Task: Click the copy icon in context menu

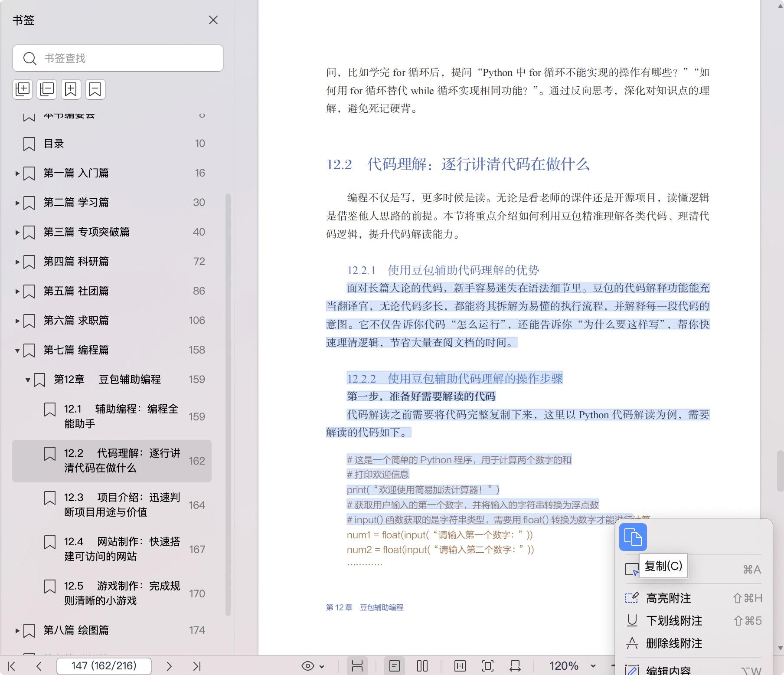Action: click(x=633, y=537)
